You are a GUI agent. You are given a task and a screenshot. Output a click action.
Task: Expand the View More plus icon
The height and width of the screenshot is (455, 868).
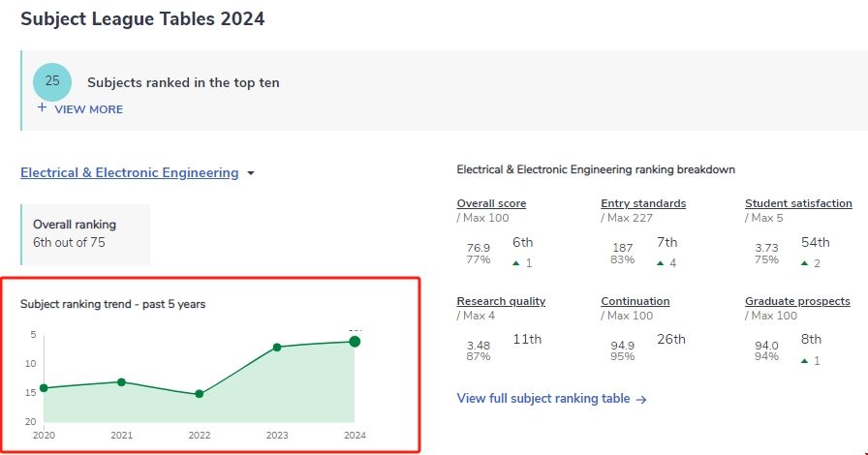tap(42, 108)
